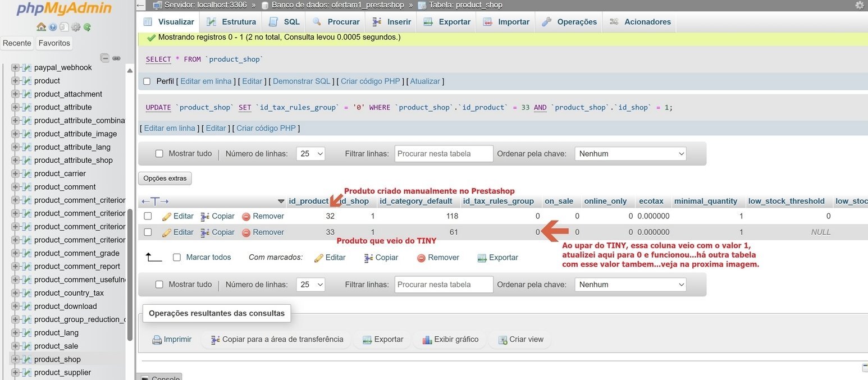This screenshot has height=380, width=868.
Task: Click Exibir gráfico chart icon
Action: [427, 340]
